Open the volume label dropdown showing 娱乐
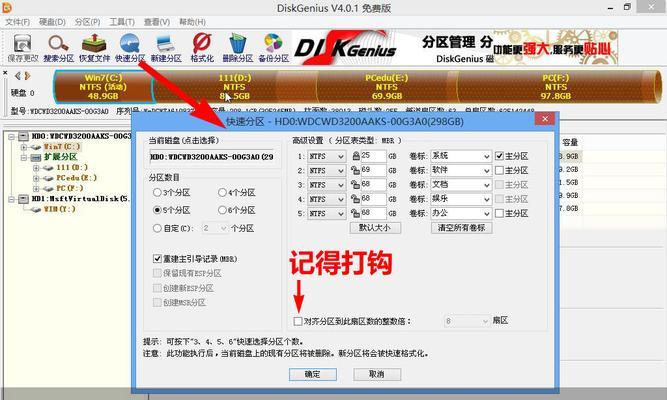 pyautogui.click(x=461, y=199)
